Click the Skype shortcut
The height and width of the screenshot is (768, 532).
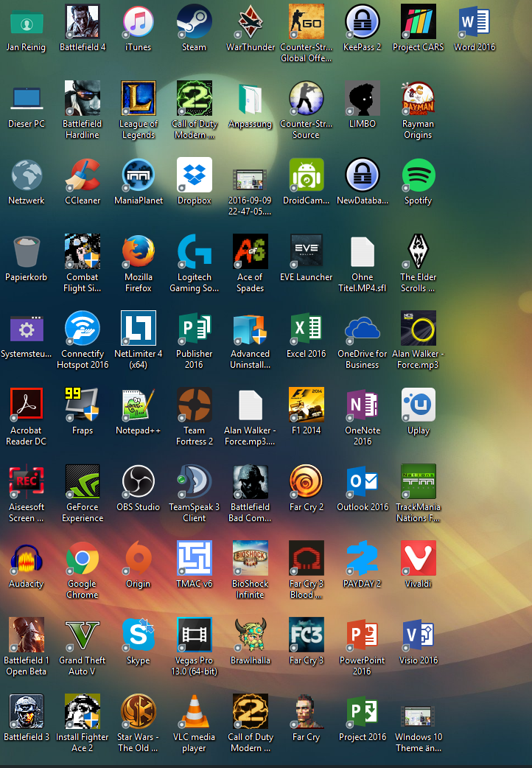139,635
